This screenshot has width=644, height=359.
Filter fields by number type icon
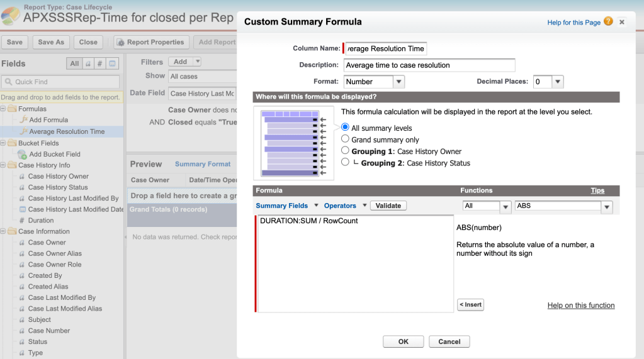click(x=99, y=64)
